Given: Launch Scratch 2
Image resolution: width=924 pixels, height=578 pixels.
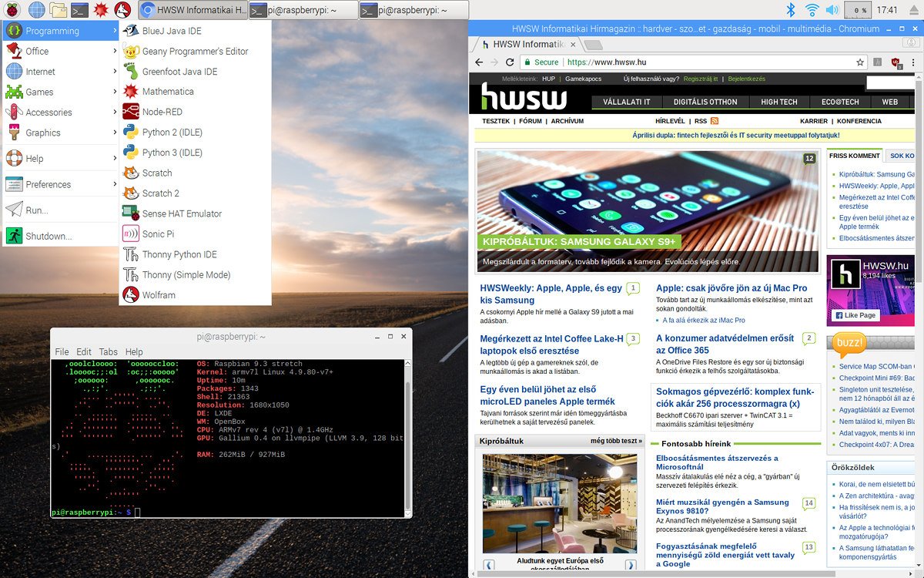Looking at the screenshot, I should [x=195, y=193].
